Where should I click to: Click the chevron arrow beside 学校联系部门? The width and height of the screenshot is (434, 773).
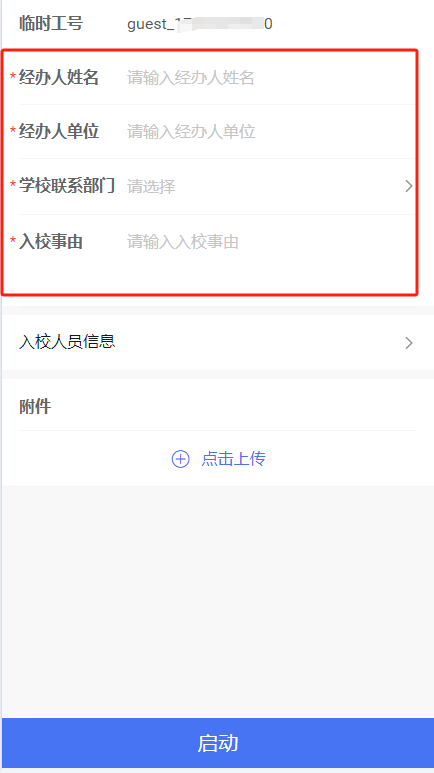(x=409, y=186)
